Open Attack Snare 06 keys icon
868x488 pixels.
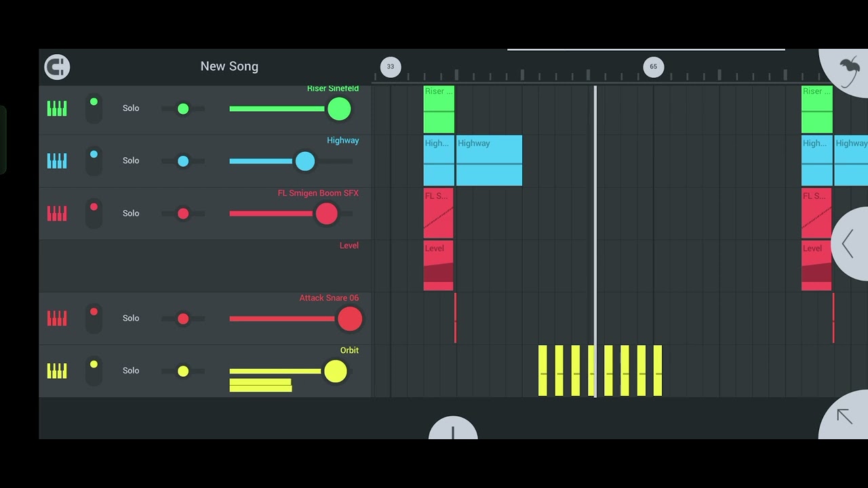tap(57, 319)
